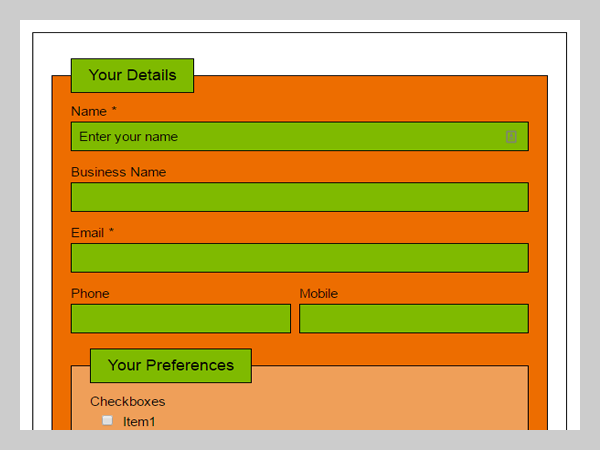Click the 'Business Name' label
The height and width of the screenshot is (450, 600).
point(118,172)
